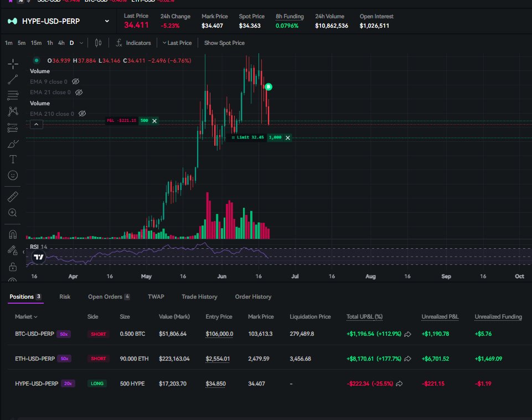This screenshot has width=532, height=420.
Task: Toggle magnet mode snapping
Action: pyautogui.click(x=13, y=234)
